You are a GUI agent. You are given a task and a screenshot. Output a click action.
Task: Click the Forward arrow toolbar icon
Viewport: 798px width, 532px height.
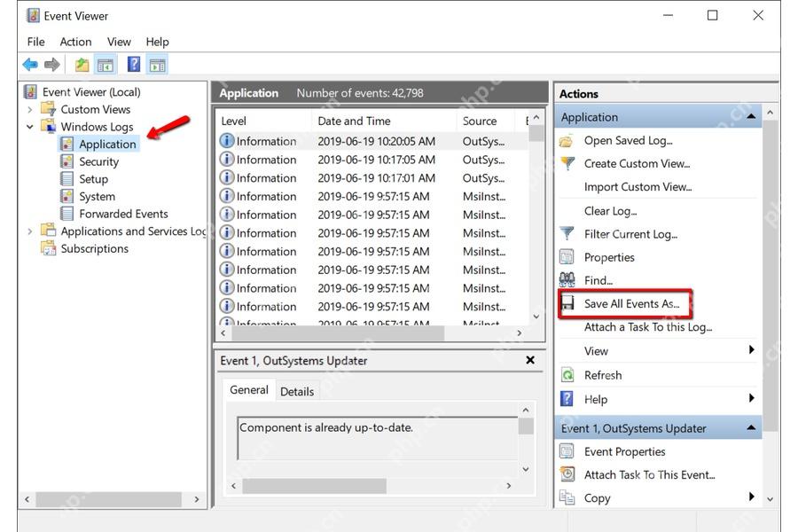[52, 65]
